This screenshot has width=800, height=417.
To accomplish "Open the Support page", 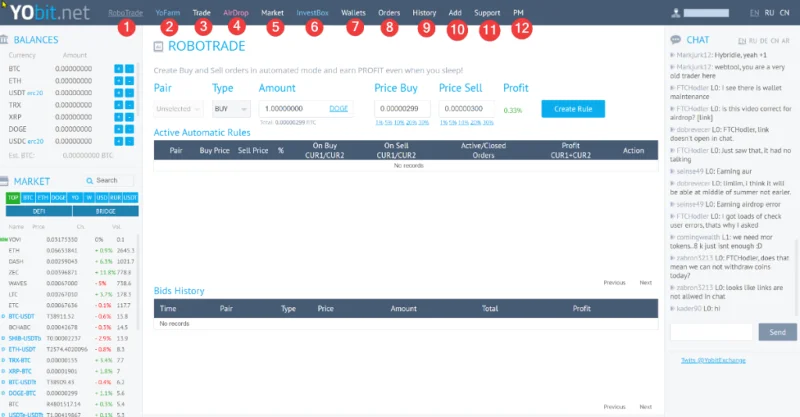I will [487, 13].
